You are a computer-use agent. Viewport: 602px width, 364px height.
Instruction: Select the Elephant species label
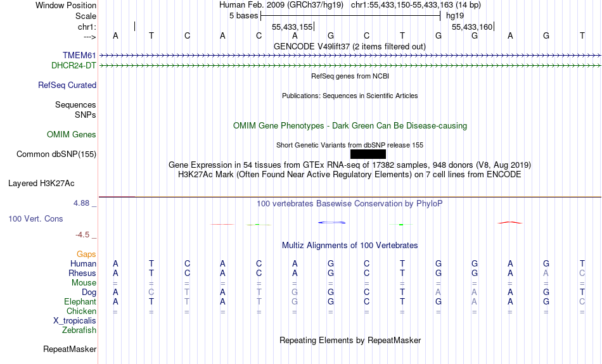[80, 301]
